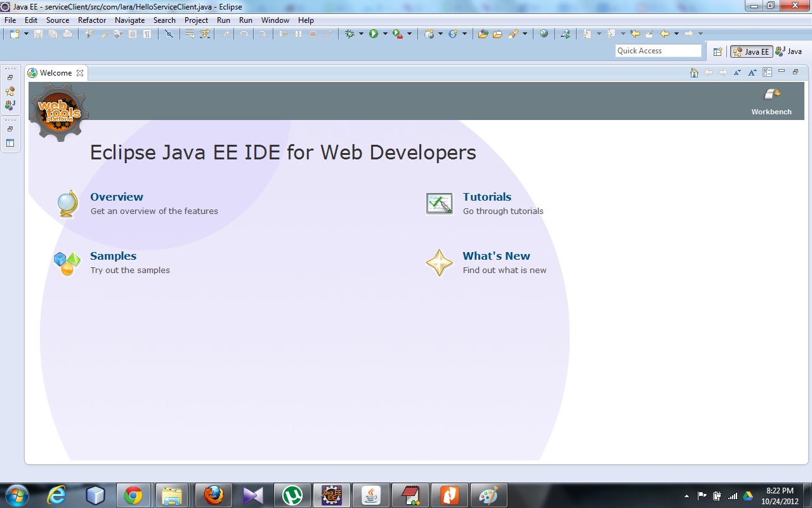The image size is (812, 508).
Task: Click the Last Edit Location icon
Action: [634, 34]
